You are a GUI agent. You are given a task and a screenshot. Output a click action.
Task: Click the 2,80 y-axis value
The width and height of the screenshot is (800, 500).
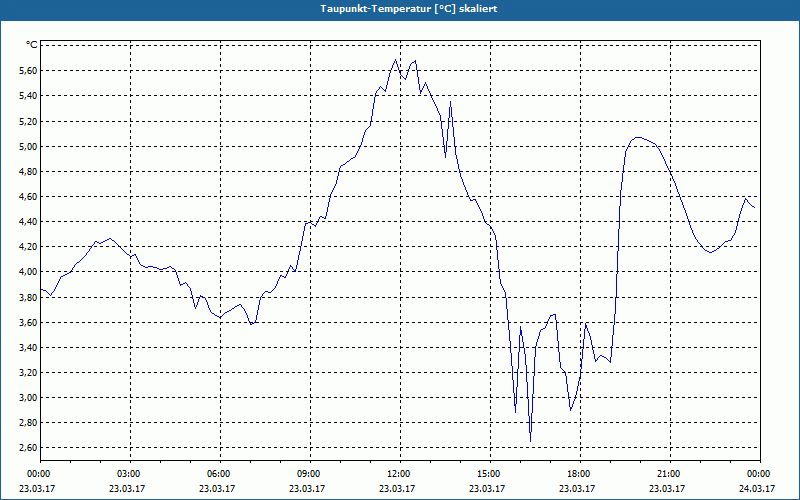click(x=28, y=422)
